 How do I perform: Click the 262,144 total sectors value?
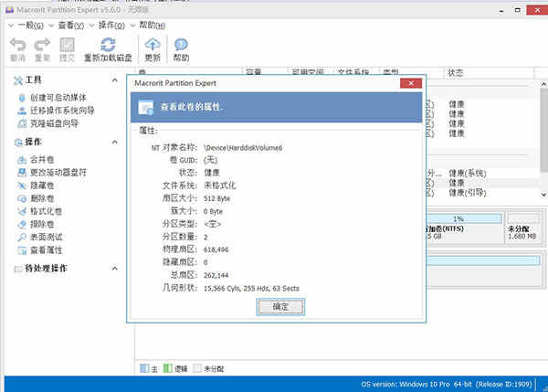(x=216, y=276)
